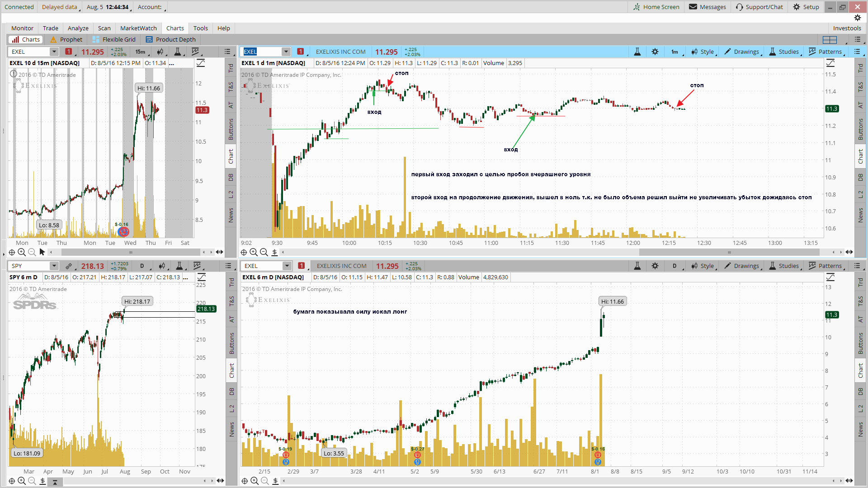
Task: Select the Prophet subtab
Action: coord(66,40)
